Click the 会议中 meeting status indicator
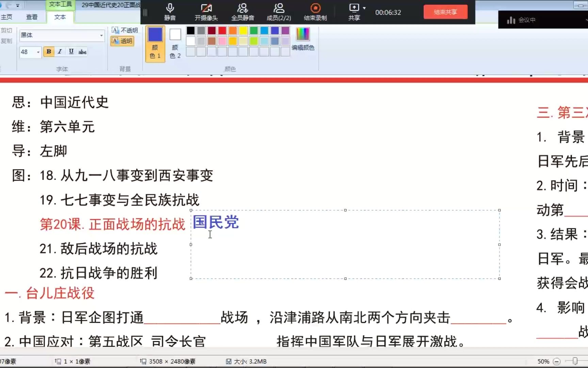588x368 pixels. [521, 20]
